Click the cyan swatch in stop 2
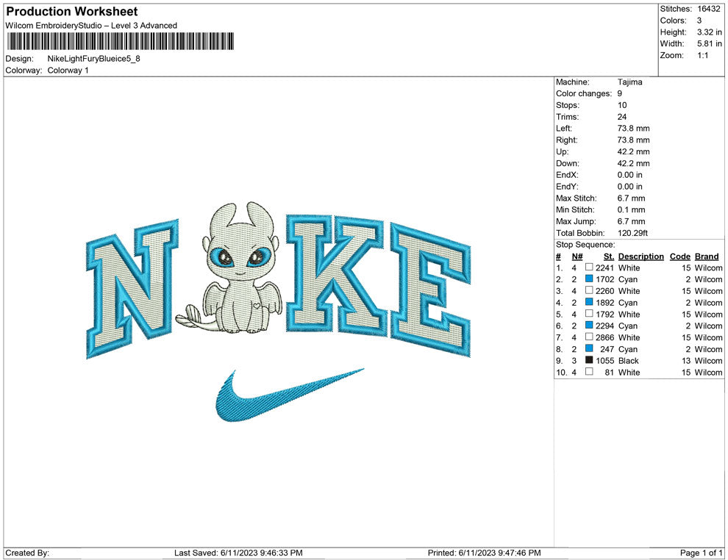Viewport: 728px width, 560px height. click(x=589, y=279)
